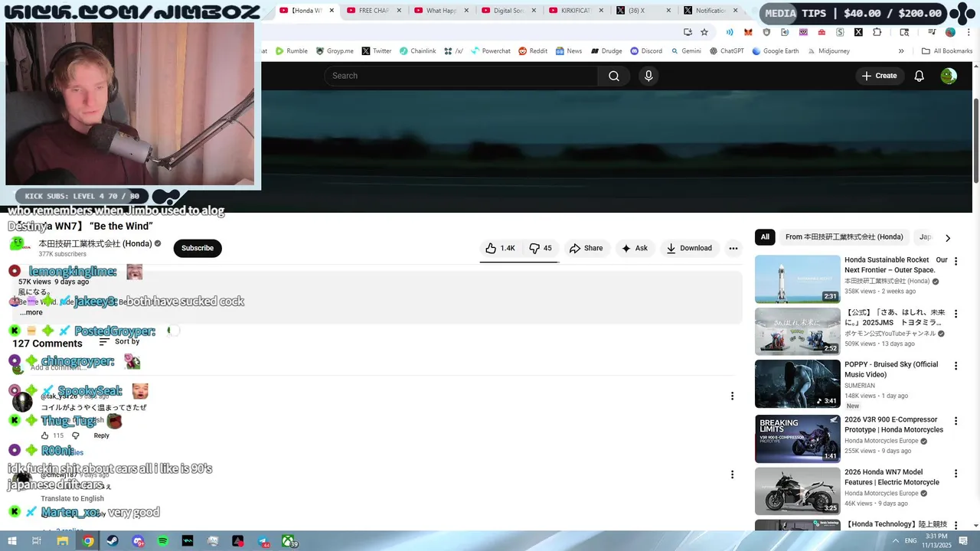Open options for 2026 V3R 900 video
980x551 pixels.
point(955,421)
